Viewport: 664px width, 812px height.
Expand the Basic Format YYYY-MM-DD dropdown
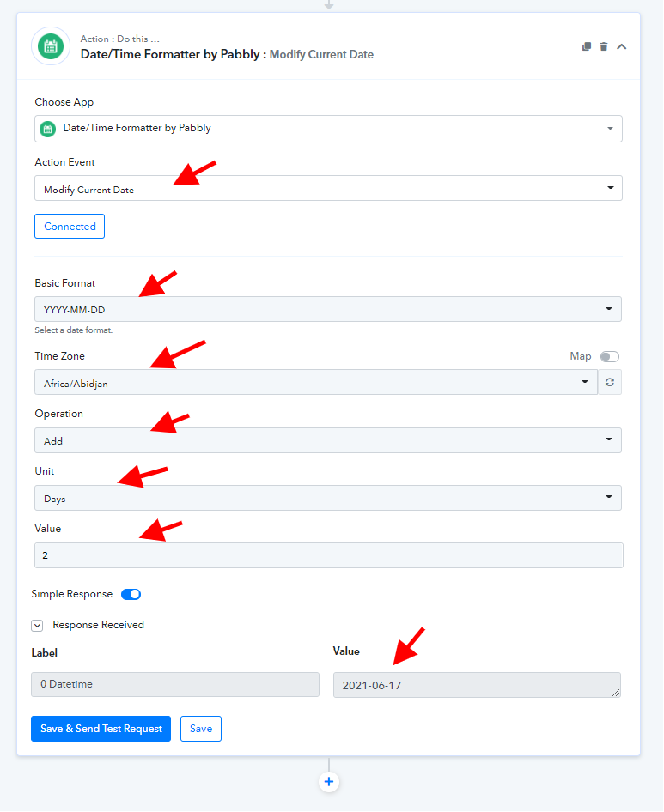pyautogui.click(x=328, y=309)
